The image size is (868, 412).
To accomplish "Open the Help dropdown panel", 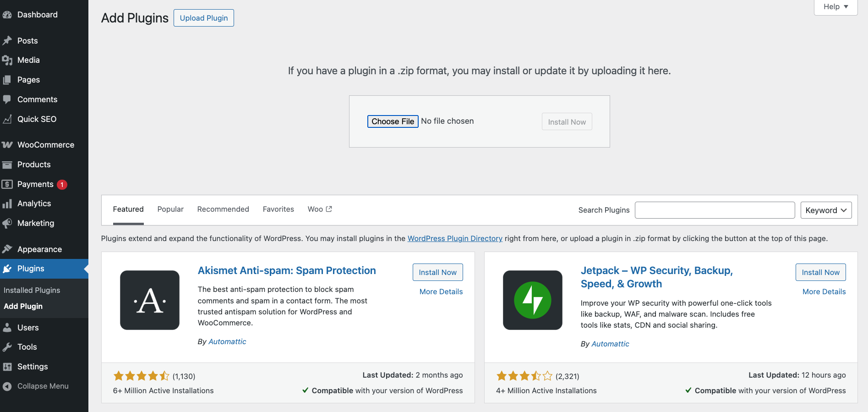I will click(x=835, y=7).
